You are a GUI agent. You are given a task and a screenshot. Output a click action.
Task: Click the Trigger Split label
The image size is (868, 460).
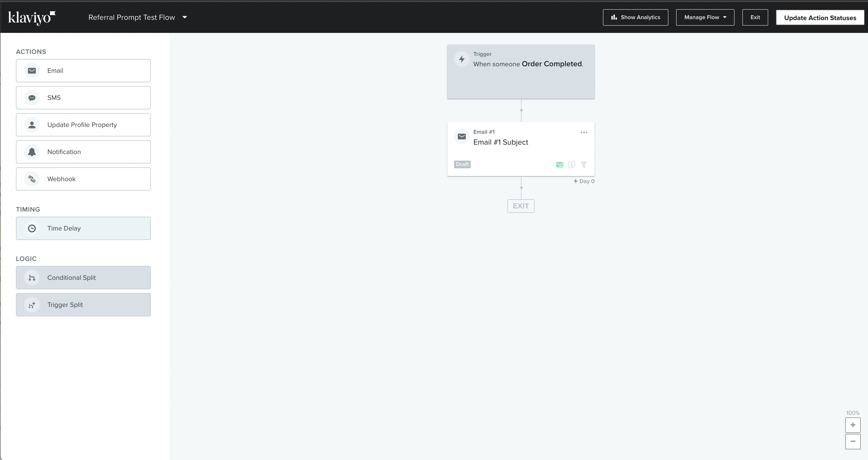(65, 305)
